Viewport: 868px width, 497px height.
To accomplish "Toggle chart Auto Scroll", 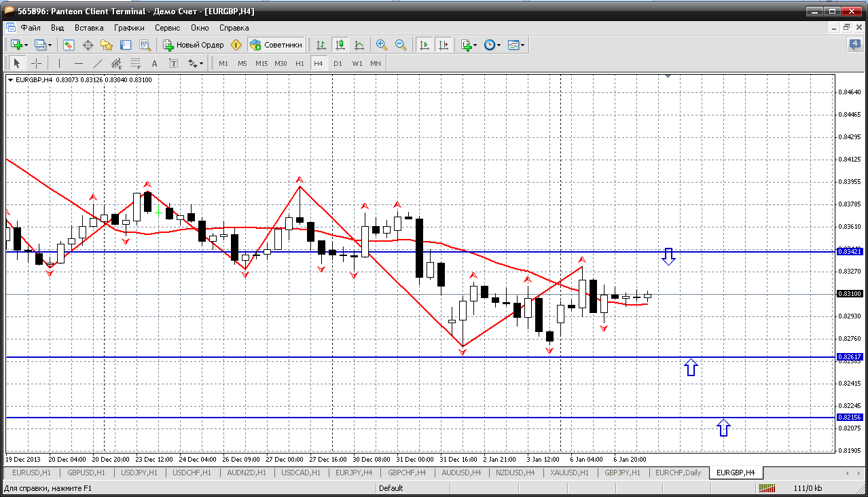I will tap(424, 45).
